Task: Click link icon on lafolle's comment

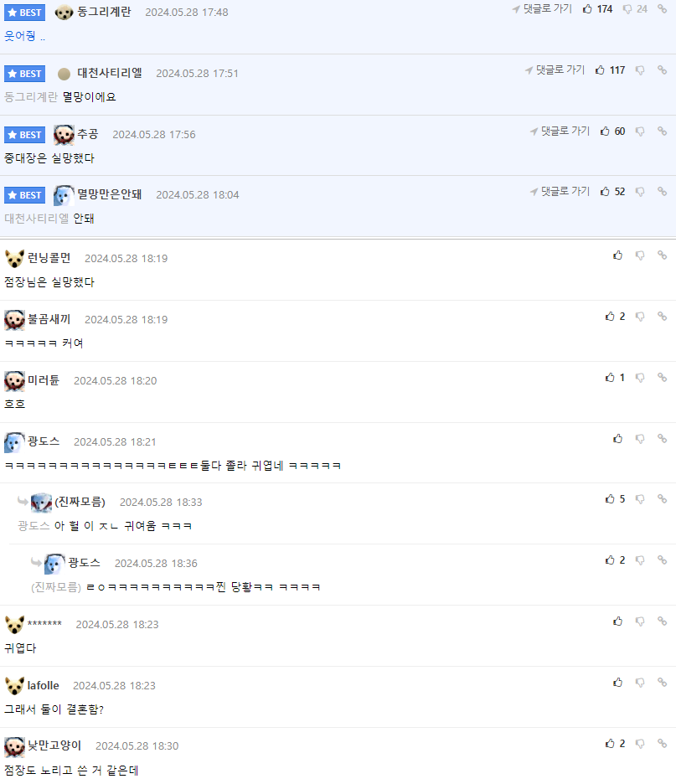Action: pyautogui.click(x=662, y=683)
